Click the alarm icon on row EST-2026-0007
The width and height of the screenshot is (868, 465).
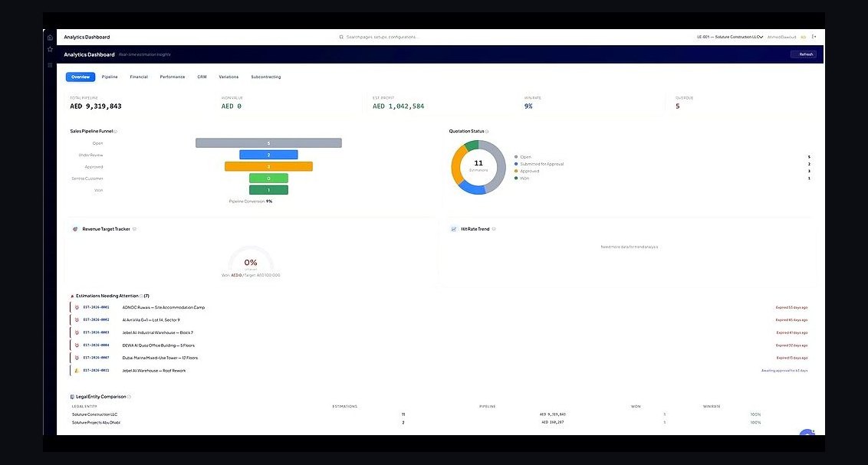(77, 358)
